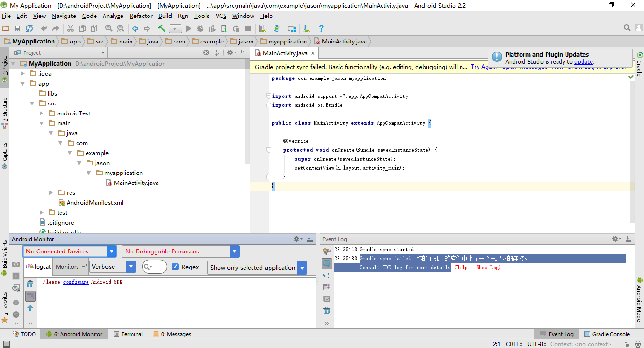This screenshot has width=644, height=348.
Task: Toggle soft wraps icon in Event Log
Action: coord(327,275)
